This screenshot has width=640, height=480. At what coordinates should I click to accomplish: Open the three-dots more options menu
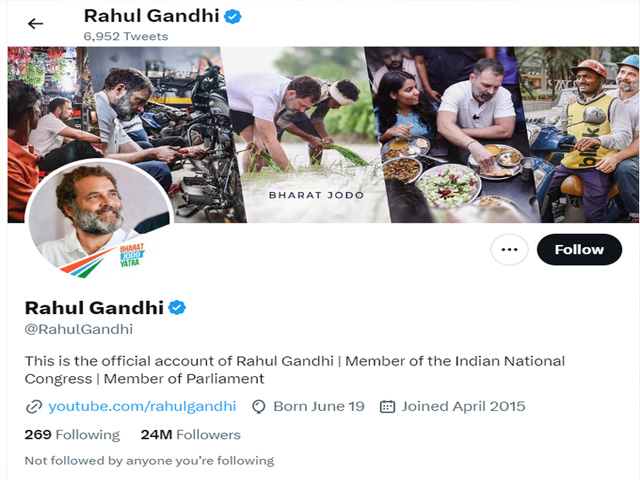point(509,249)
